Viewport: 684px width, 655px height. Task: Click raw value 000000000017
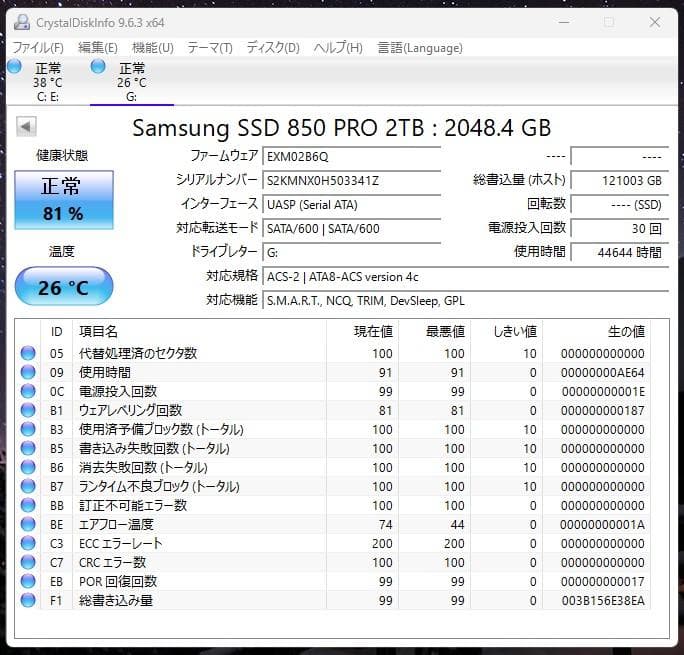point(603,581)
